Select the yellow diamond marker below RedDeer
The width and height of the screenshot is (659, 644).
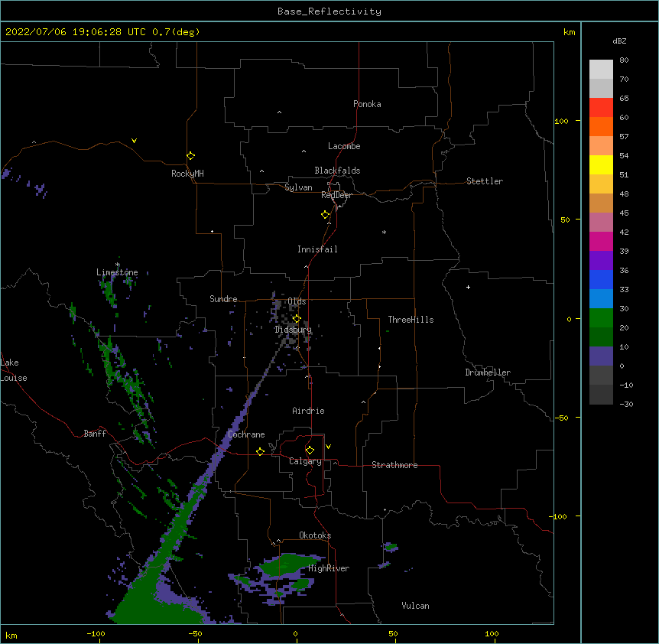coord(326,215)
